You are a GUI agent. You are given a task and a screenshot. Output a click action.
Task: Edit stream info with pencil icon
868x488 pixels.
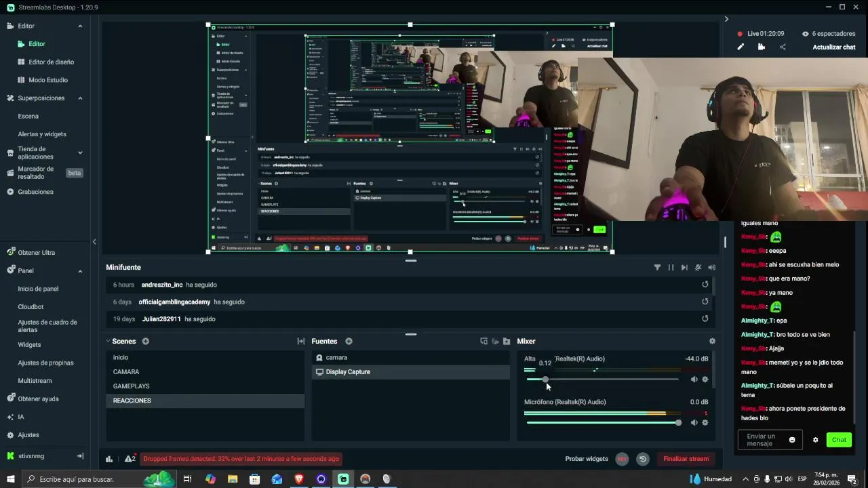click(741, 47)
